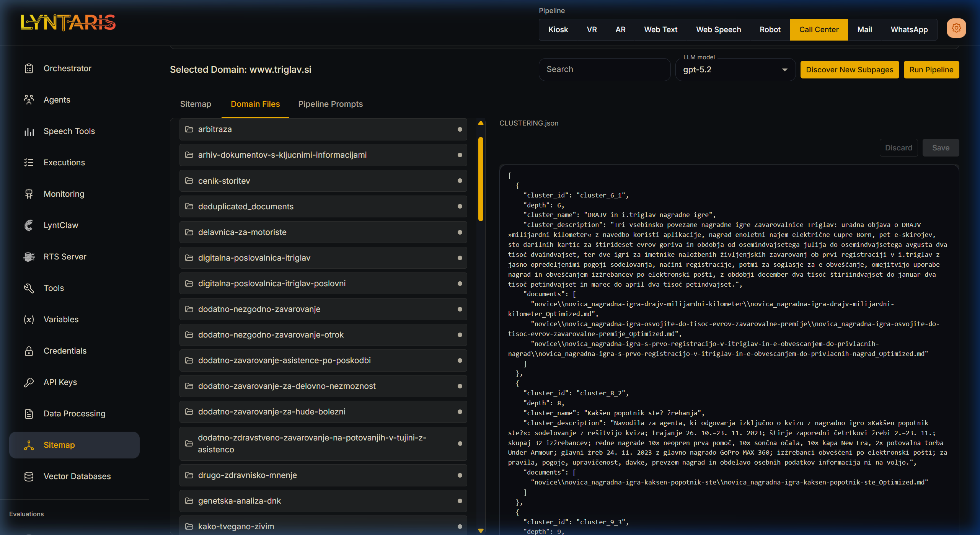Click the Discard button

pyautogui.click(x=898, y=148)
